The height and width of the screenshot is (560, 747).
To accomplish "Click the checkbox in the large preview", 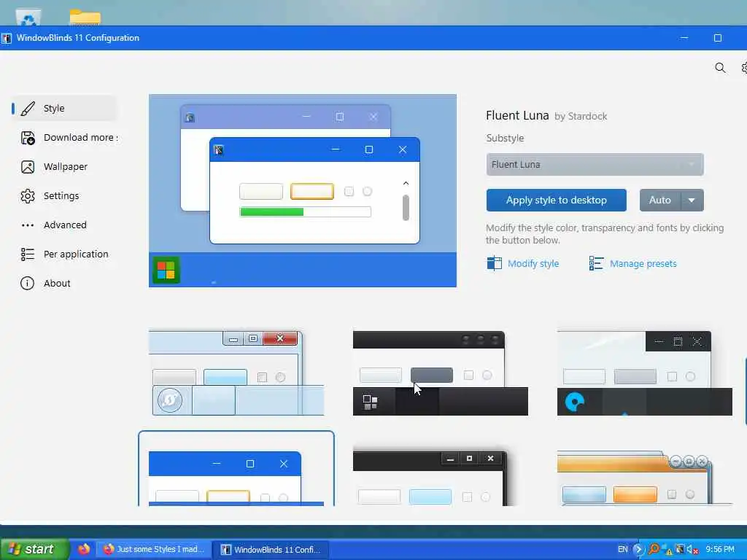I will pos(349,192).
